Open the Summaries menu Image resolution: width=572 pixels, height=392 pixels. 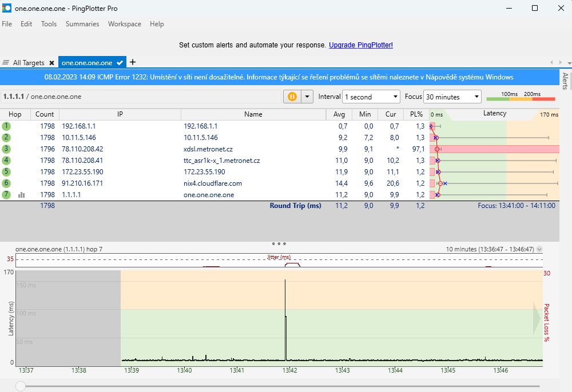pos(82,24)
